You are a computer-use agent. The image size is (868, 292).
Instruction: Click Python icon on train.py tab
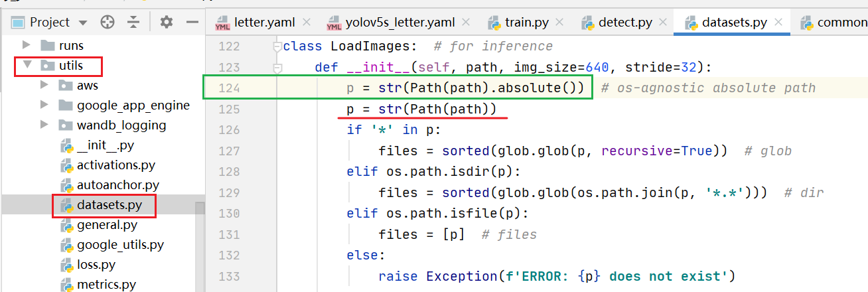pyautogui.click(x=494, y=23)
